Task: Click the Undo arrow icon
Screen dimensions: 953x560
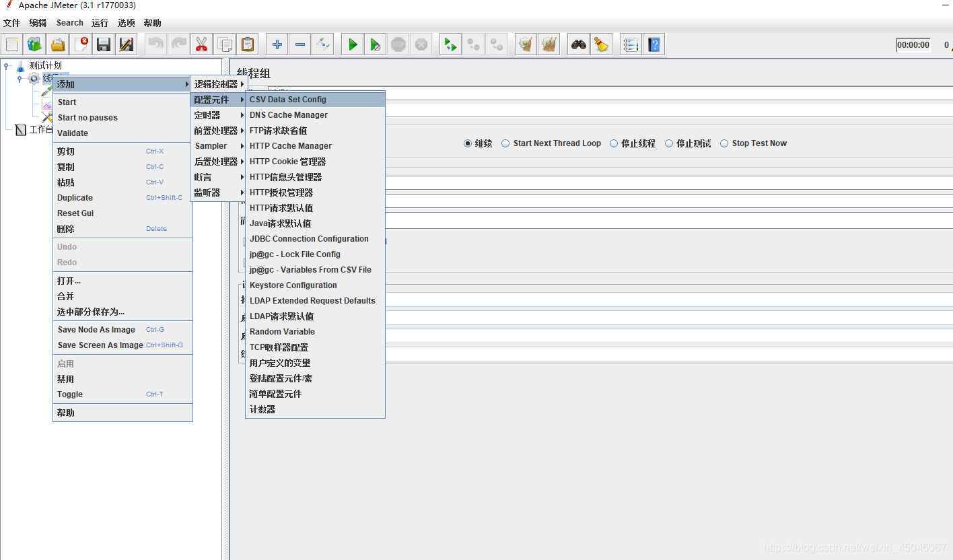Action: coord(156,45)
